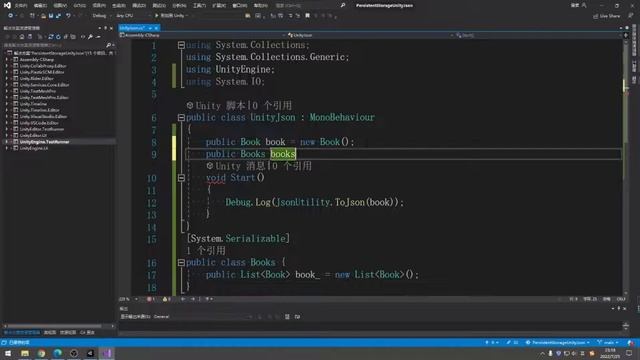Open the output source 'General' dropdown

202,316
